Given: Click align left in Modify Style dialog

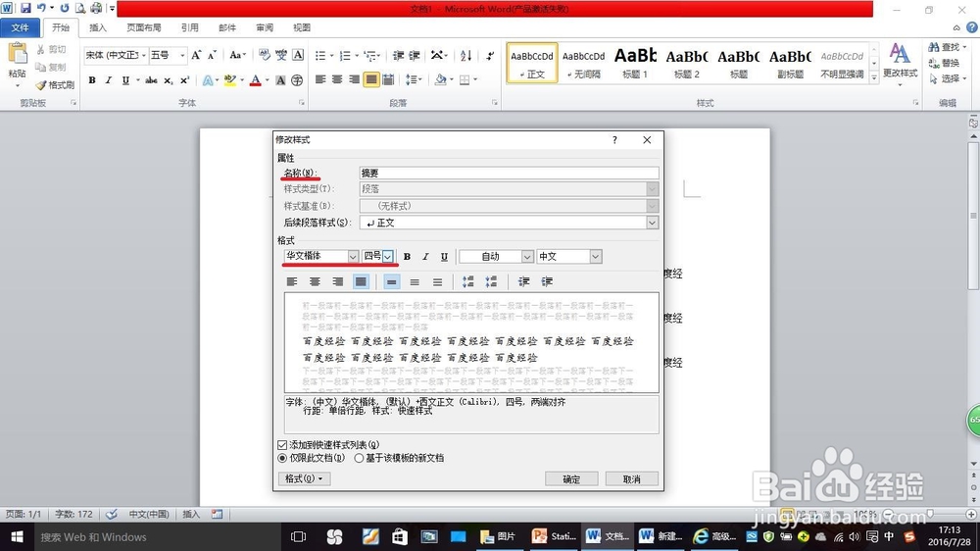Looking at the screenshot, I should (x=292, y=282).
